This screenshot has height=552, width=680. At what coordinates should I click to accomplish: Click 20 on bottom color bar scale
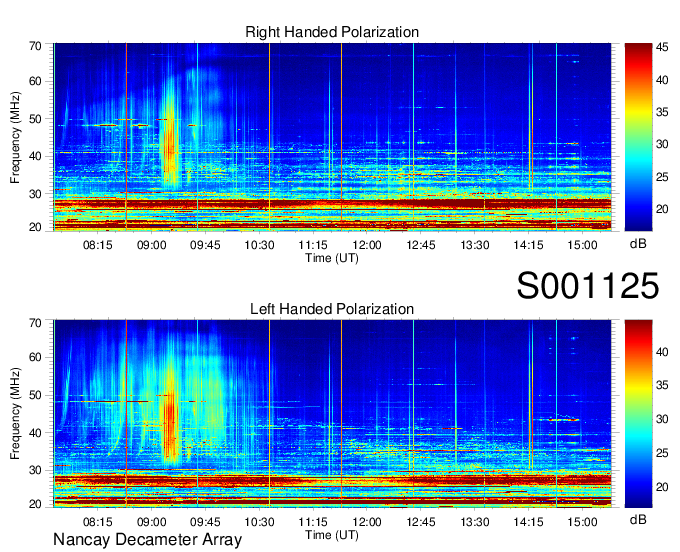pos(662,487)
